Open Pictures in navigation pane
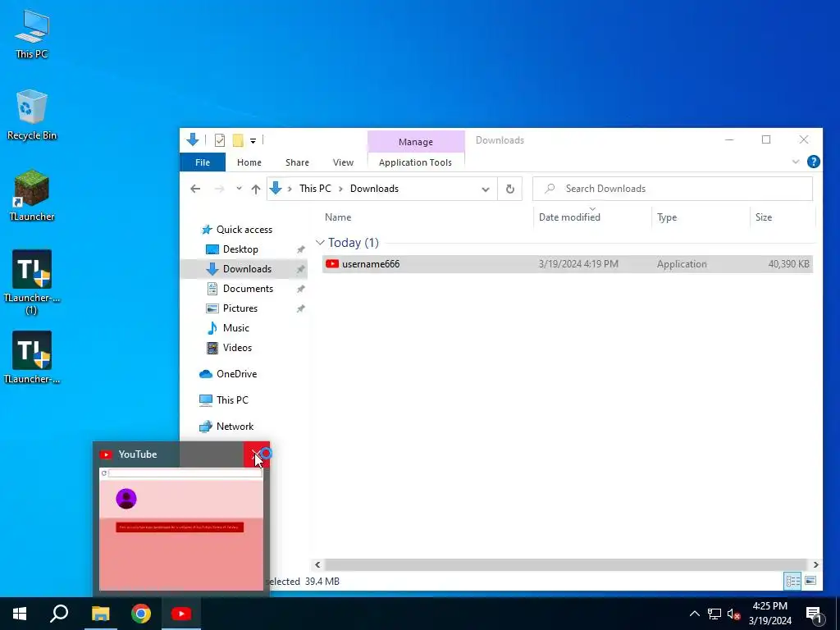The image size is (840, 630). [240, 308]
